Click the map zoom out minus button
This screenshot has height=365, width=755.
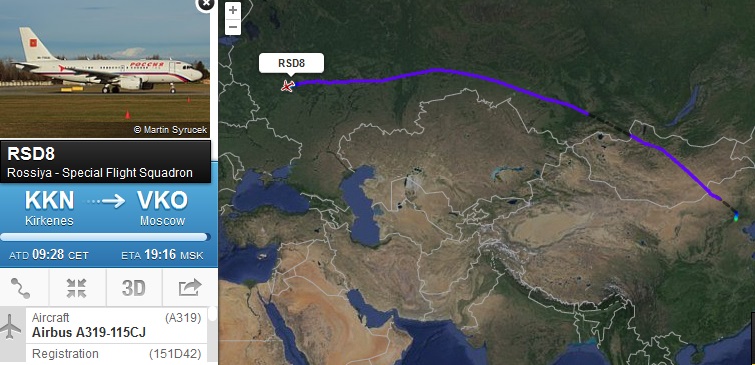233,26
